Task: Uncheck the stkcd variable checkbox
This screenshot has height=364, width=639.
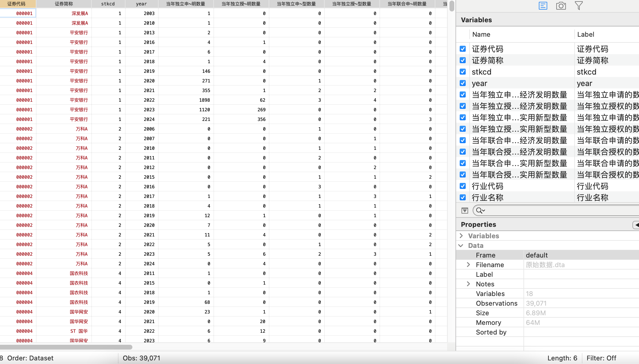Action: (463, 72)
